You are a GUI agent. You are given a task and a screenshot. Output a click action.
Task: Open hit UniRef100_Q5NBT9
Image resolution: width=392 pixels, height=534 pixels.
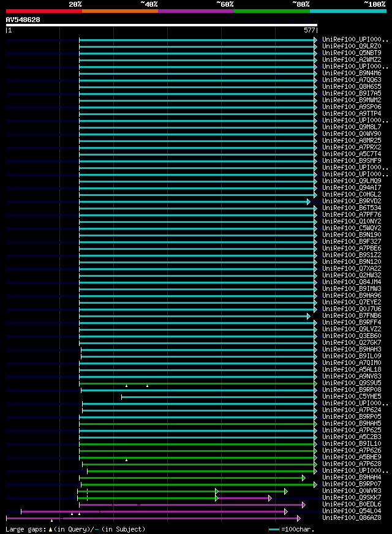(352, 53)
